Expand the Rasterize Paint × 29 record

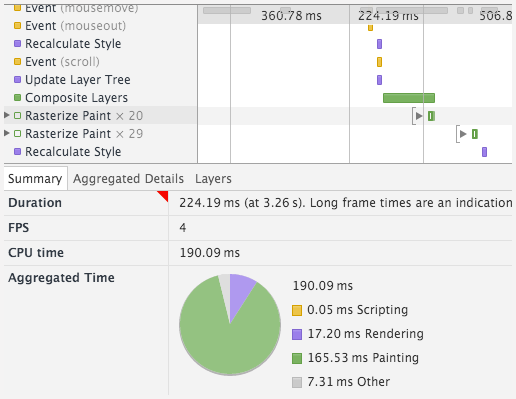(x=6, y=133)
